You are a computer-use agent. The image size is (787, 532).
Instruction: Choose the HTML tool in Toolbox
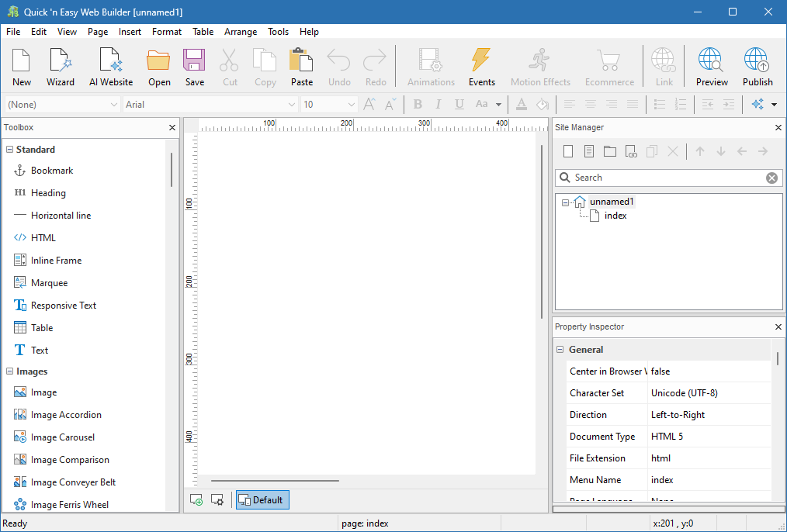pos(35,237)
